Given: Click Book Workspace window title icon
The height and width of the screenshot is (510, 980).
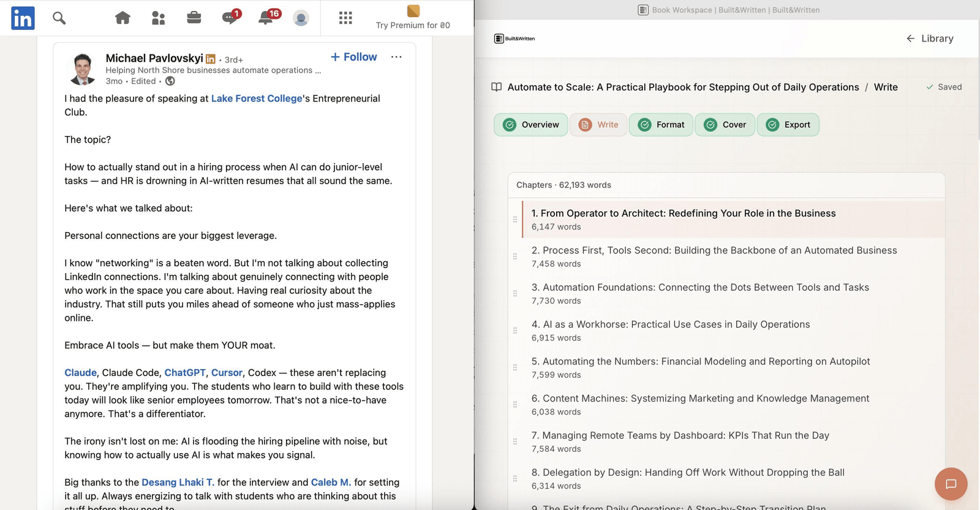Looking at the screenshot, I should [x=643, y=10].
